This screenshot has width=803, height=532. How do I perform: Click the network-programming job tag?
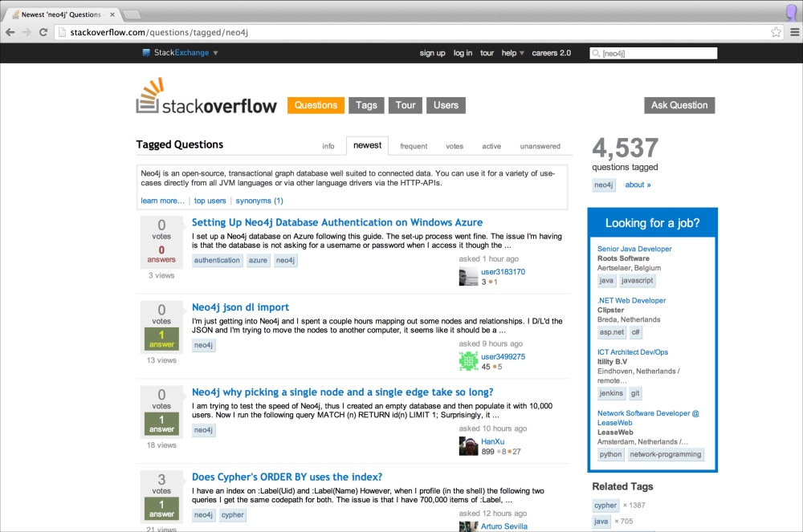point(665,455)
